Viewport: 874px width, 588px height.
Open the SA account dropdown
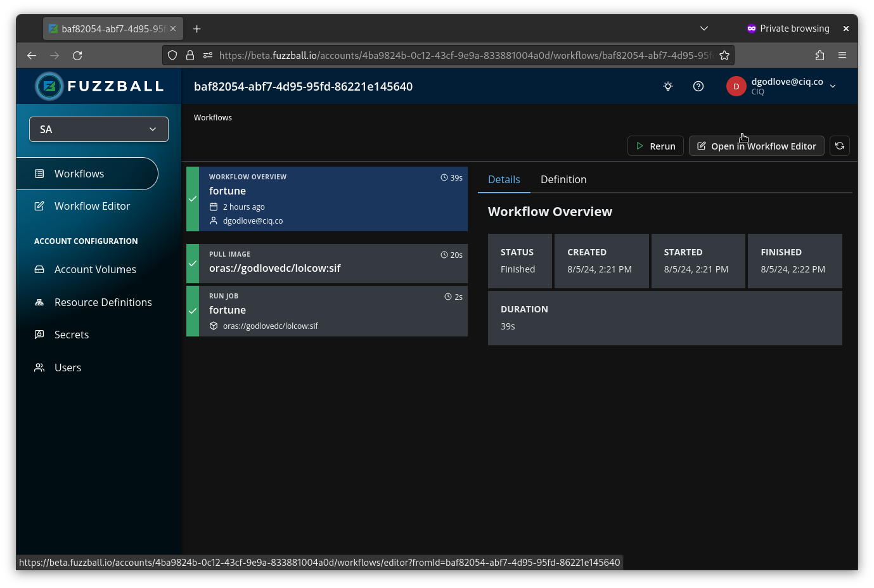[99, 129]
